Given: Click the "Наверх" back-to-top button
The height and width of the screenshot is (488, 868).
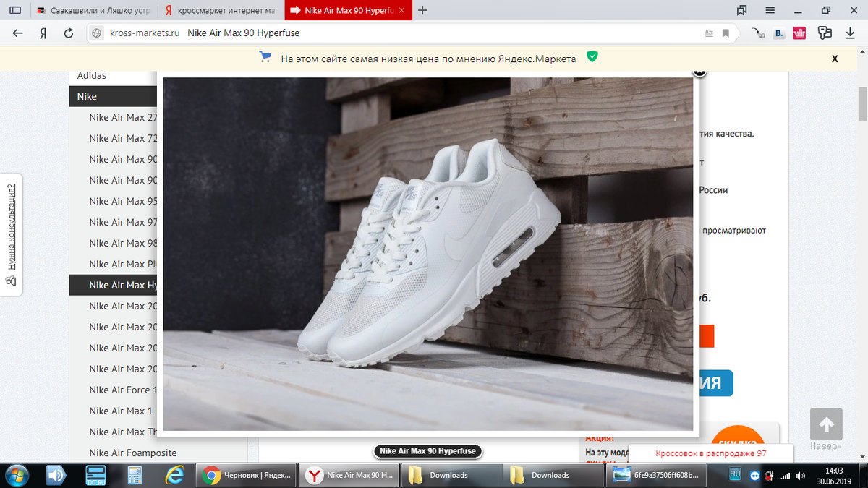Looking at the screenshot, I should click(x=825, y=427).
